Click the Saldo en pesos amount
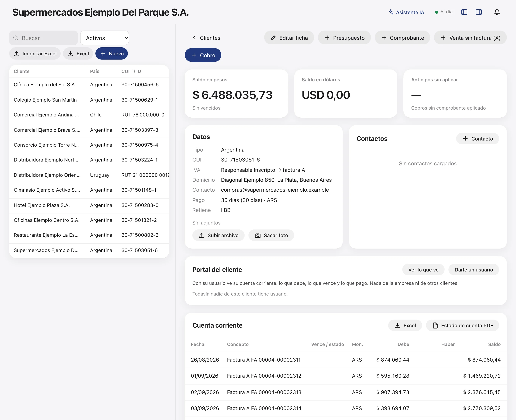Viewport: 516px width, 420px height. coord(232,95)
